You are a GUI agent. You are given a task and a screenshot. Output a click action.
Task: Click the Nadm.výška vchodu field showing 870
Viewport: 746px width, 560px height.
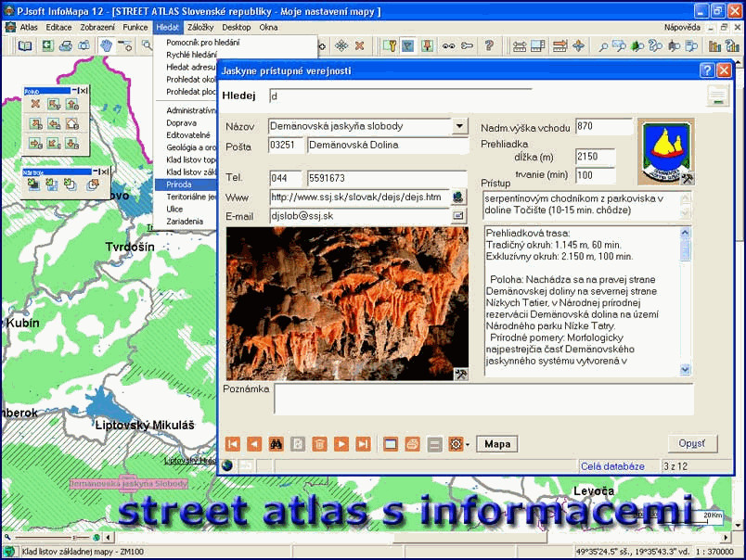[603, 126]
